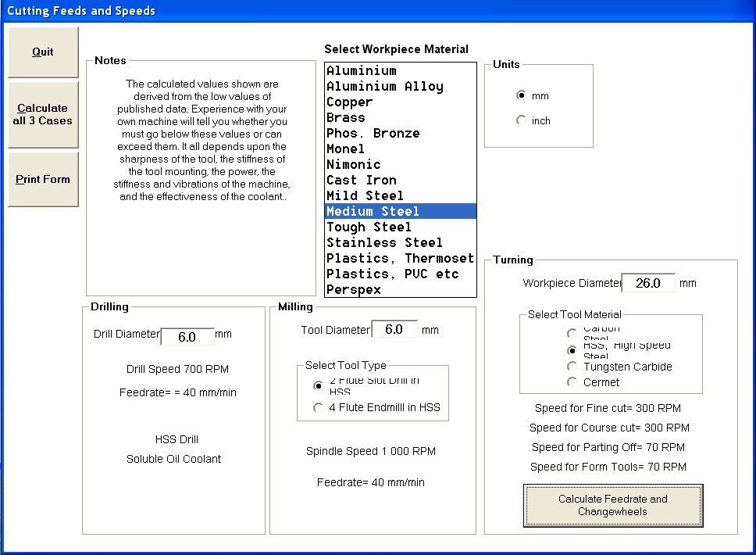This screenshot has height=555, width=756.
Task: Click the Drill Speed 700 RPM text
Action: pos(177,369)
